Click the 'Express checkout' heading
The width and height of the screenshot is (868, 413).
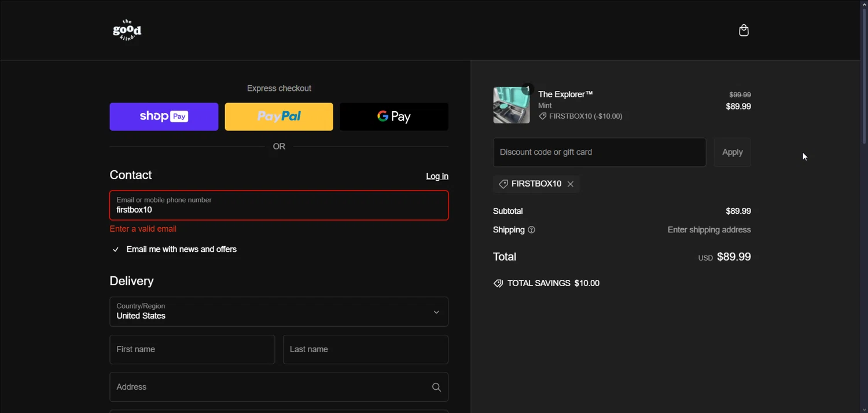pos(279,88)
